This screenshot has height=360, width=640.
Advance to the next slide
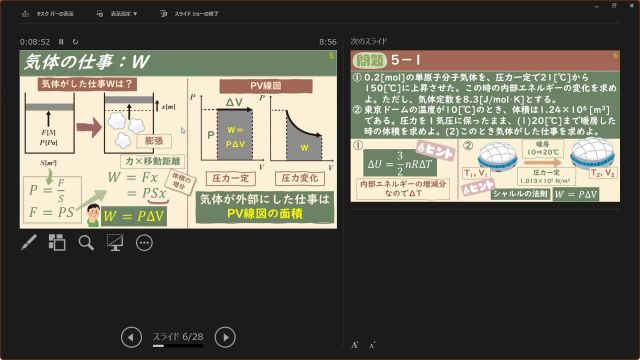point(225,338)
